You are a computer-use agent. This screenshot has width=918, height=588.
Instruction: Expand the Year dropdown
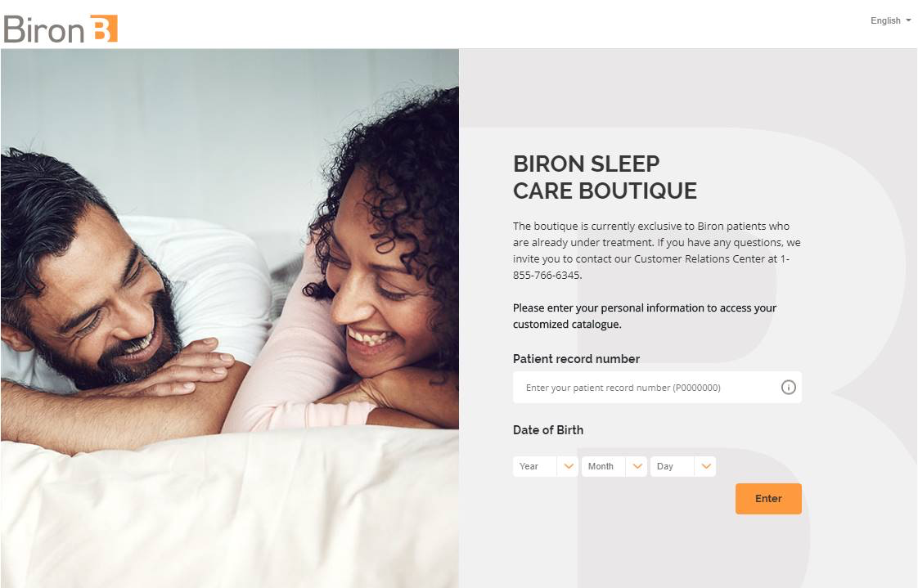[546, 466]
